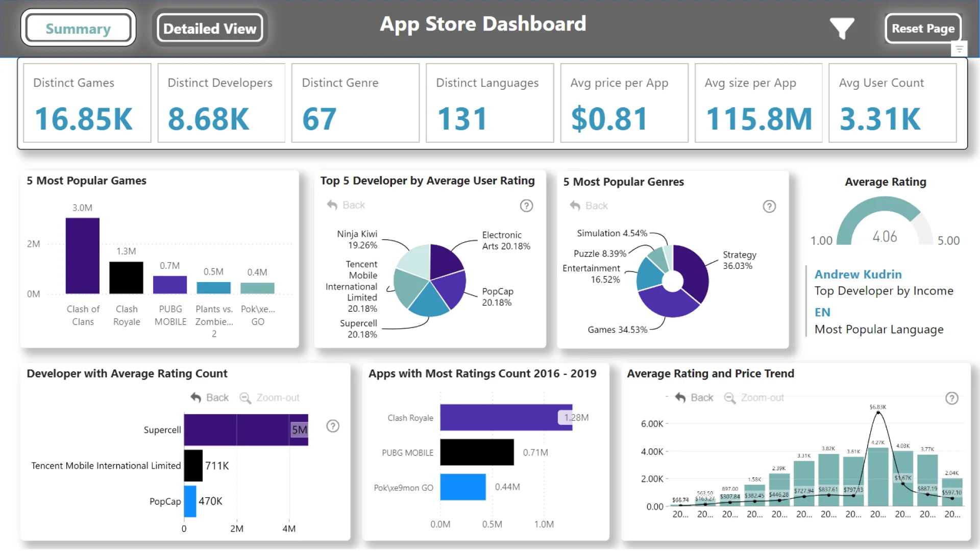The image size is (980, 551).
Task: Click the Clash Royale 1.28M ratings bar
Action: 506,417
